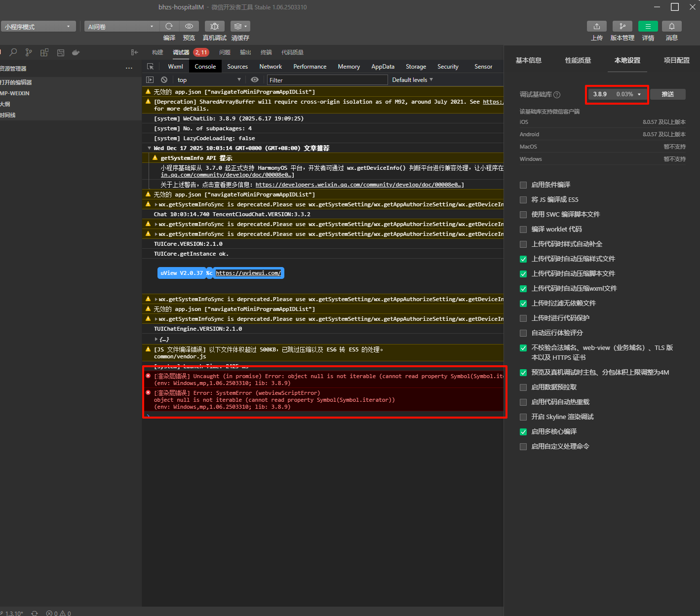Open the debug base library 3.8.9 dropdown
The height and width of the screenshot is (616, 700).
[x=617, y=94]
